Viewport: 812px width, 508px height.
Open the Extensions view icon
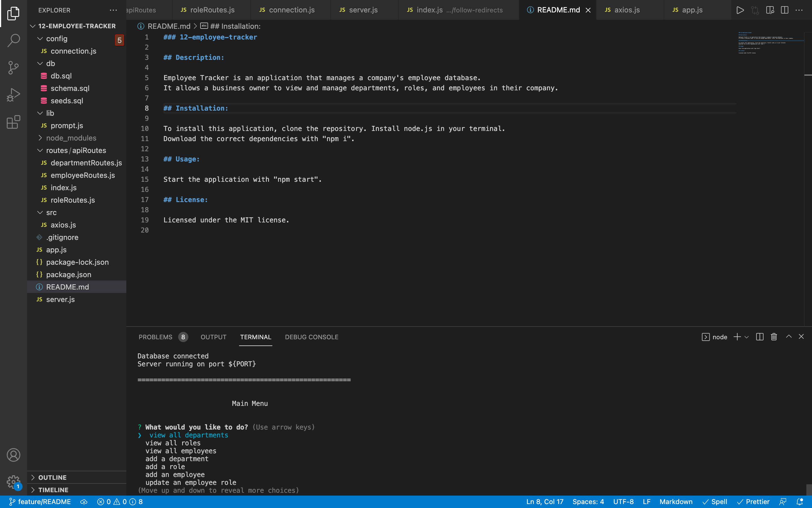point(14,122)
